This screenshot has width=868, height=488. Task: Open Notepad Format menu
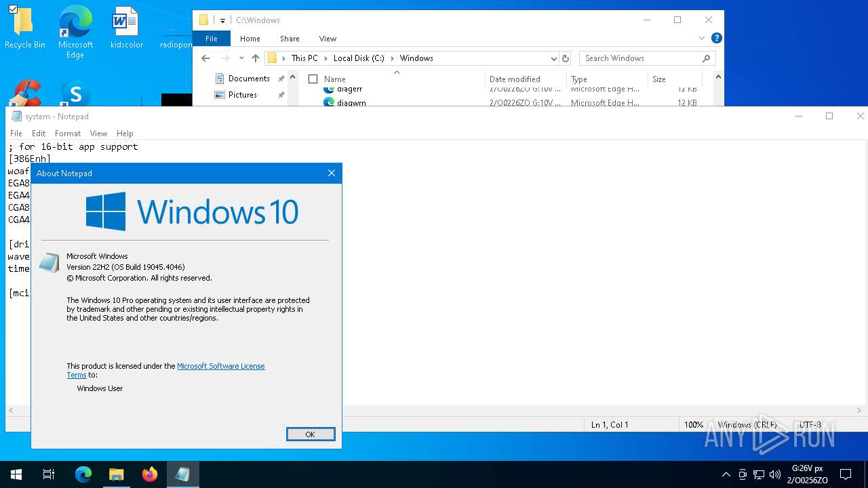(68, 134)
